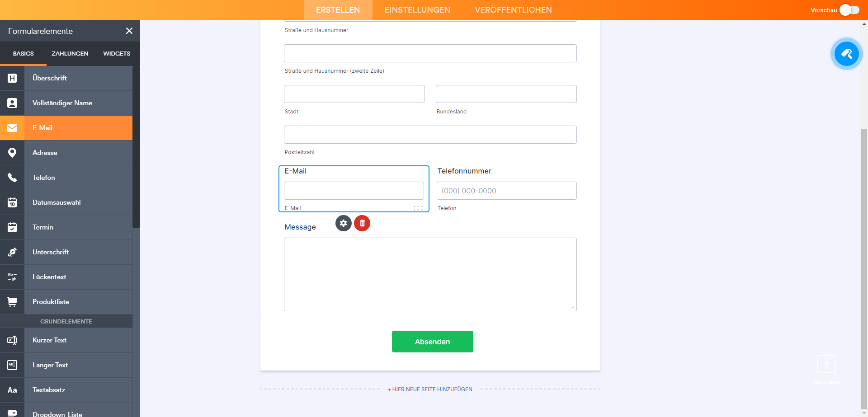Close the Formularelemente panel

point(129,31)
